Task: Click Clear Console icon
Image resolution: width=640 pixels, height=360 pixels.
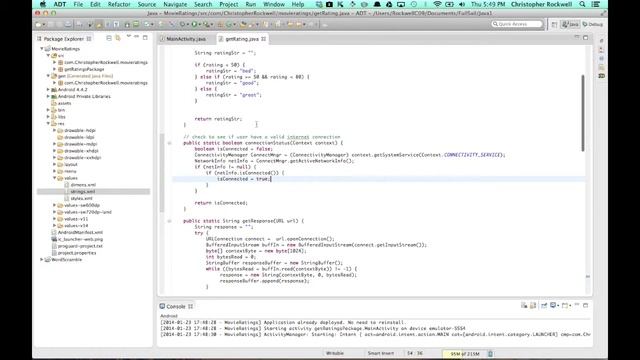Action: click(x=524, y=305)
